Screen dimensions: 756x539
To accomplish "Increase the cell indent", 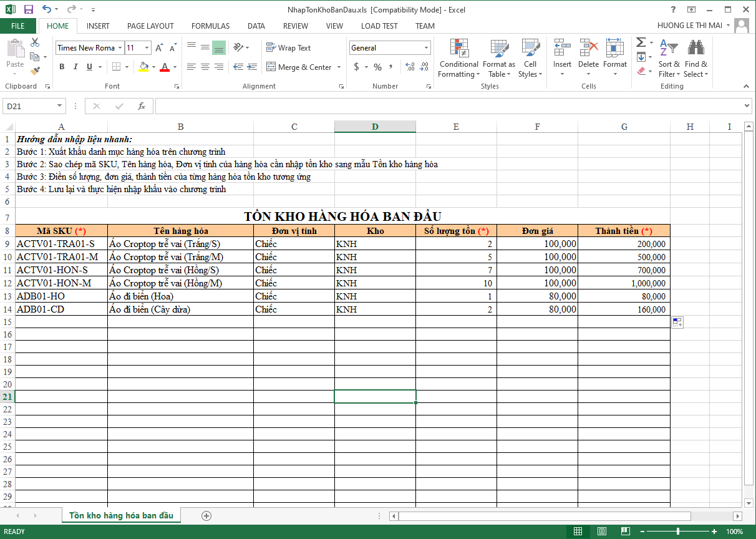I will pos(251,67).
